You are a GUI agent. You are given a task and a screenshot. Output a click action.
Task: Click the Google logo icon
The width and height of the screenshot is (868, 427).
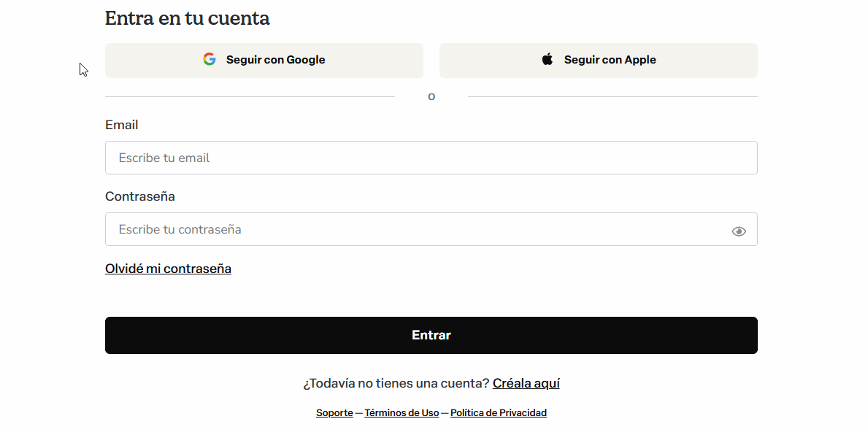[x=210, y=59]
